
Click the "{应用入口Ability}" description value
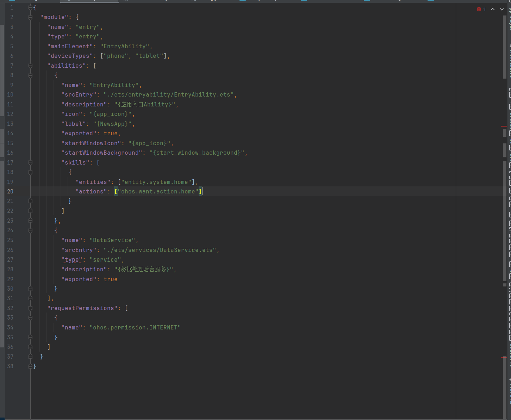(145, 105)
